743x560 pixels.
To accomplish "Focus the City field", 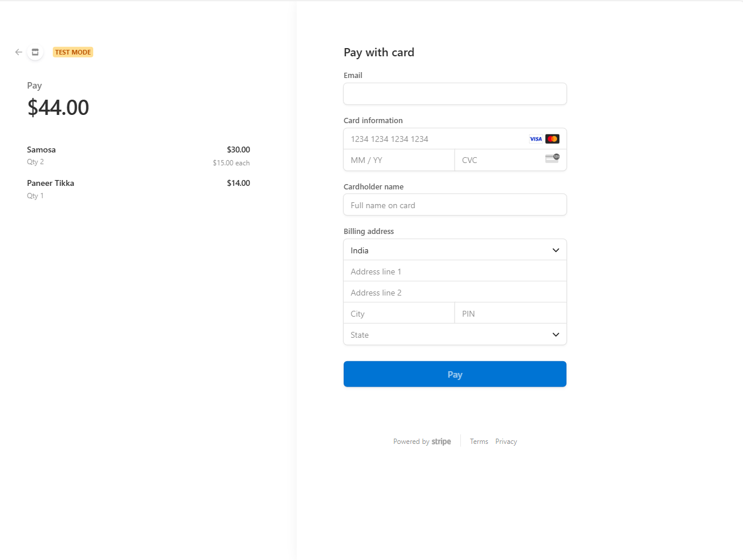I will 399,314.
